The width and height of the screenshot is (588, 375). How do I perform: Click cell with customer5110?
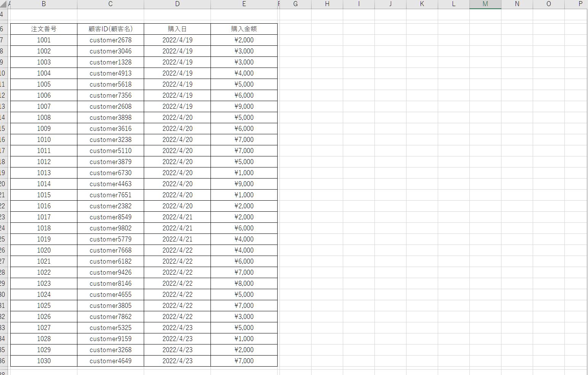pyautogui.click(x=111, y=151)
